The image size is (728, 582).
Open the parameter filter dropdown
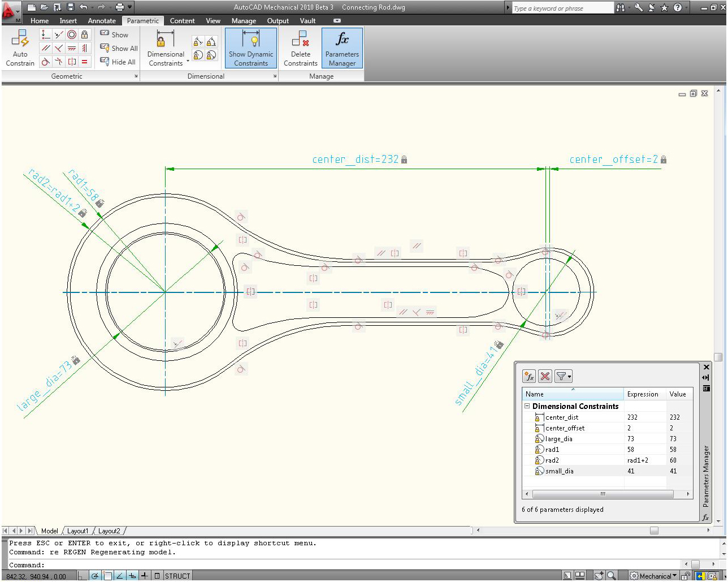coord(563,376)
